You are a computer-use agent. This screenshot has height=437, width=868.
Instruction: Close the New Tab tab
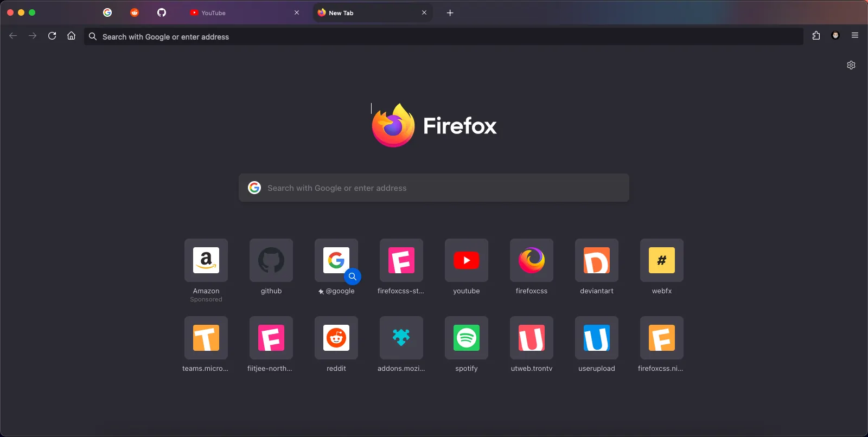[424, 13]
